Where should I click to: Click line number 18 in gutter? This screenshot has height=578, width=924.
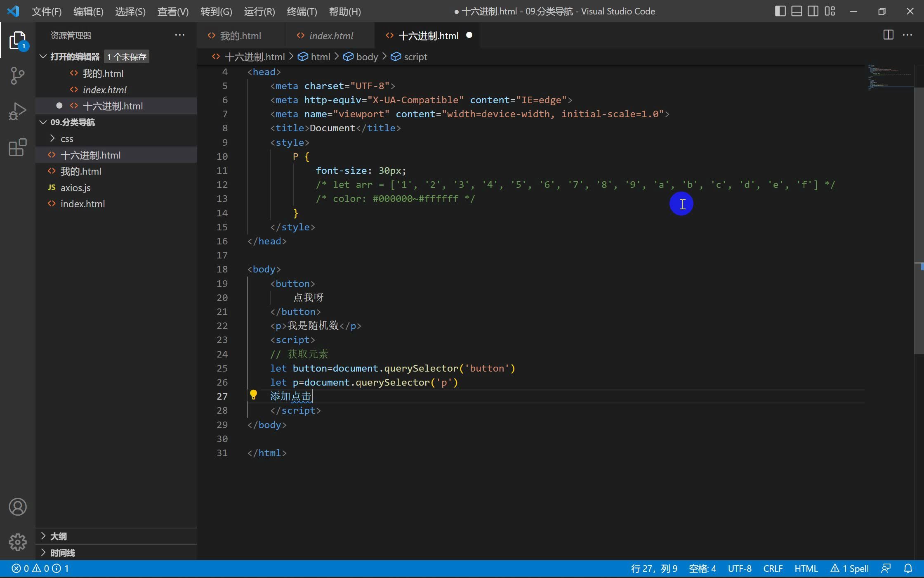pos(222,269)
